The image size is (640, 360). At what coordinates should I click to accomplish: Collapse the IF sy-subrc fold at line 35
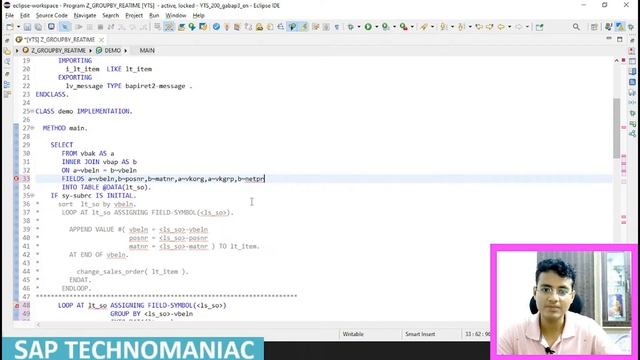click(32, 196)
